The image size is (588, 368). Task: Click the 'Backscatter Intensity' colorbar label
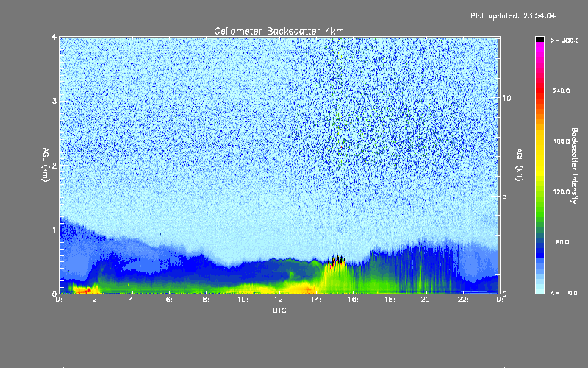pos(574,166)
